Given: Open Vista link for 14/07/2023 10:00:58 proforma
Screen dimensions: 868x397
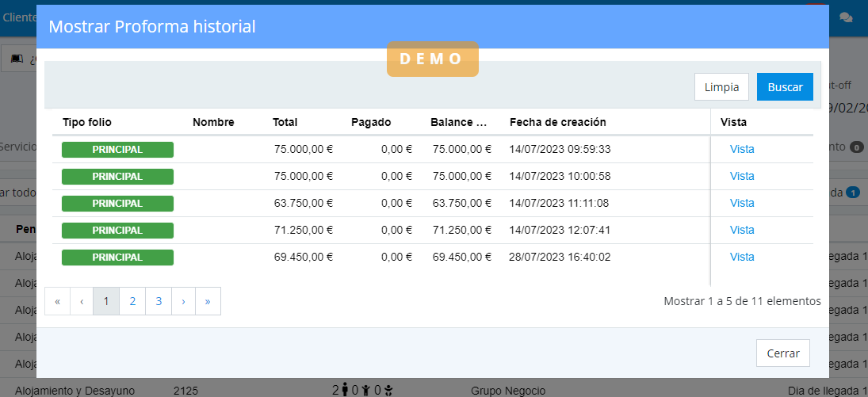Looking at the screenshot, I should 741,176.
